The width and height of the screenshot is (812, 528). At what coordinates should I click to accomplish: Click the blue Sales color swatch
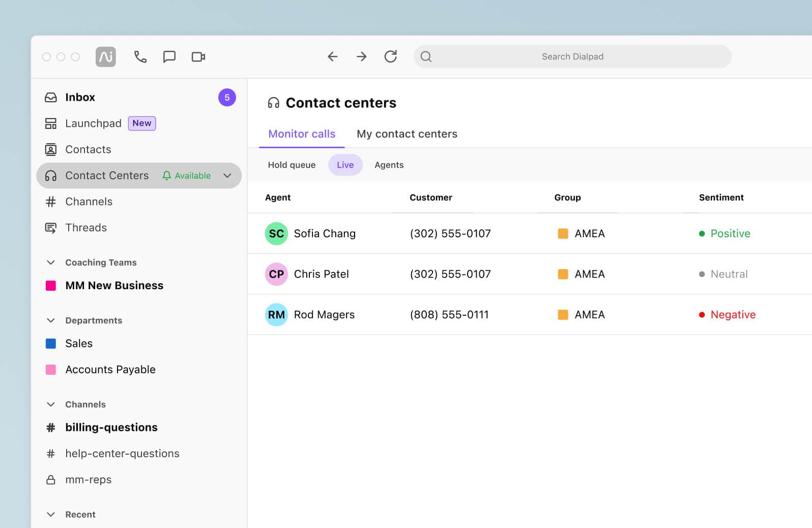(51, 344)
